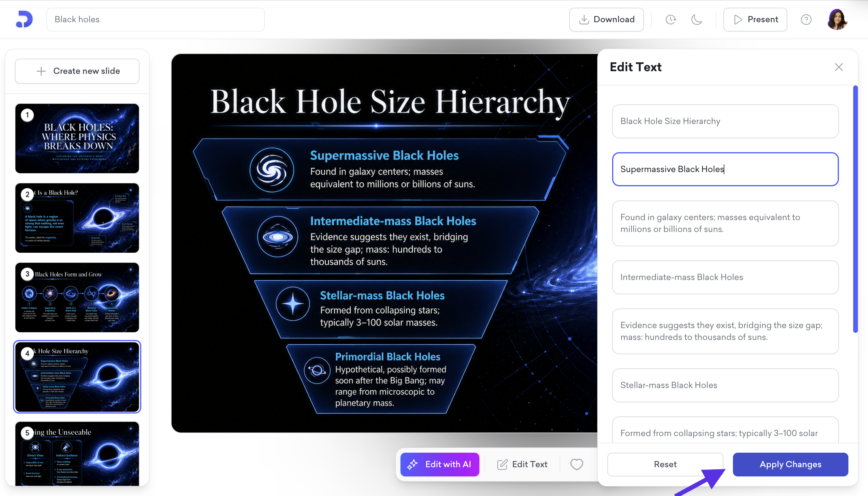This screenshot has width=868, height=496.
Task: Click the Edit Text panel scrollbar
Action: (x=855, y=209)
